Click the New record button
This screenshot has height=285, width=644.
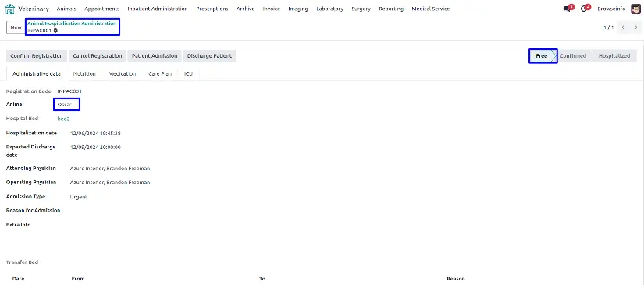click(x=16, y=27)
